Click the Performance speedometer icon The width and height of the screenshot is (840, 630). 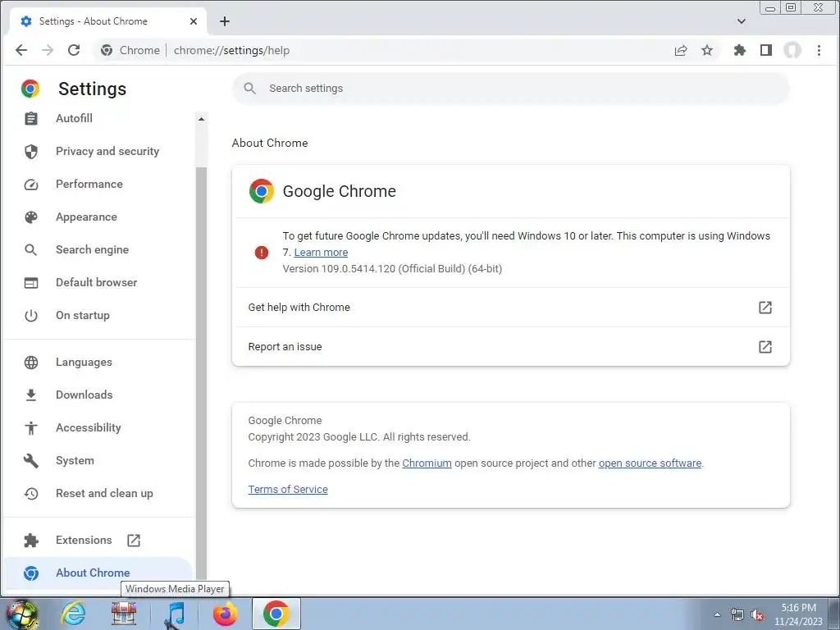click(x=31, y=185)
